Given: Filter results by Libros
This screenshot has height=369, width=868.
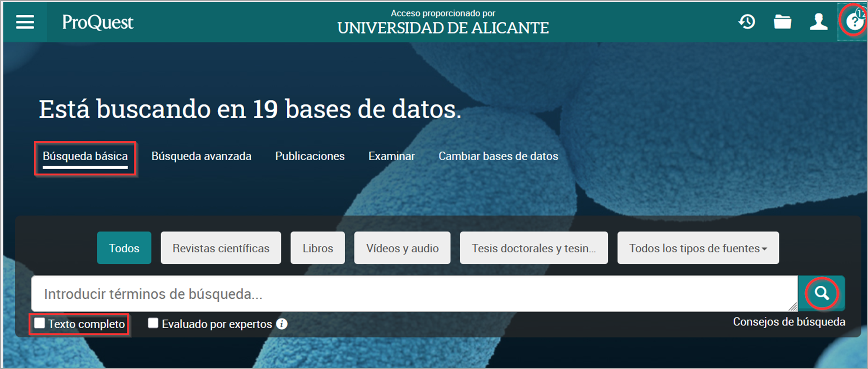Looking at the screenshot, I should pyautogui.click(x=318, y=248).
